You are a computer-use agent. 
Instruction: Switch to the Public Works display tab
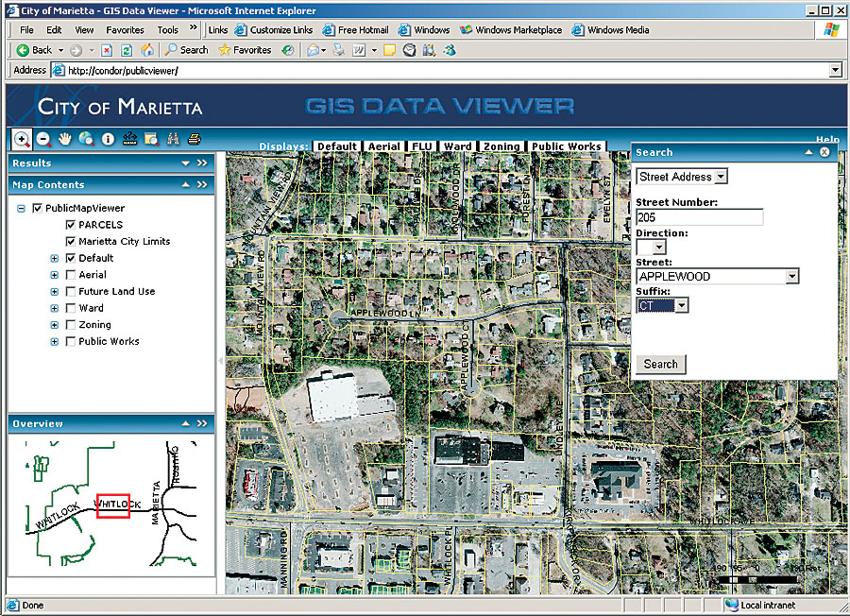click(567, 146)
